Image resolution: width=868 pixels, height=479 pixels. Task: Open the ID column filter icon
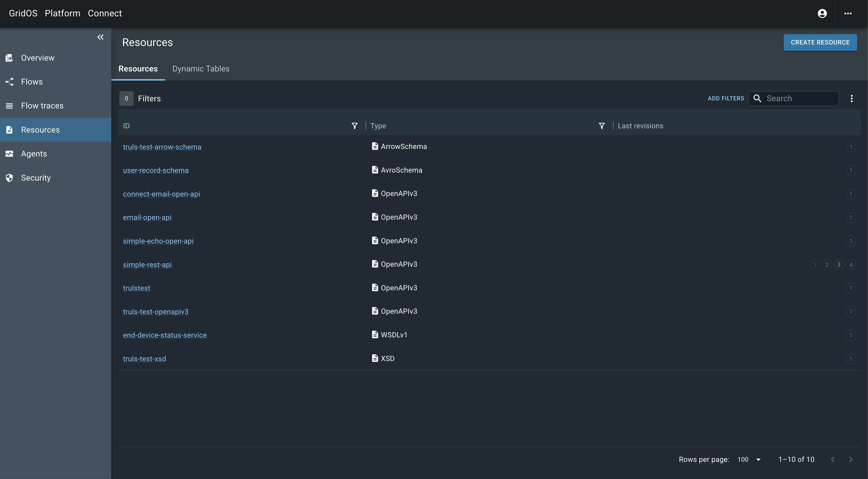tap(354, 126)
